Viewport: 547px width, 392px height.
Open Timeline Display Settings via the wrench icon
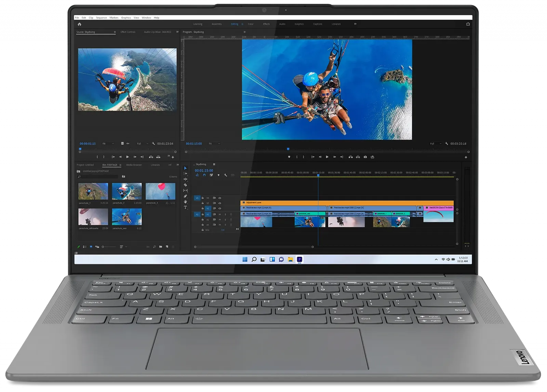click(x=226, y=175)
